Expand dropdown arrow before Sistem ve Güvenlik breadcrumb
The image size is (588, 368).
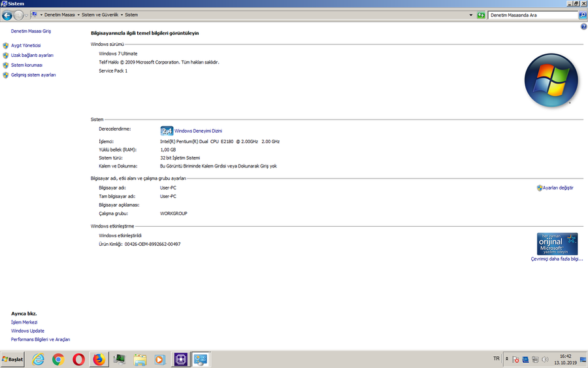(x=78, y=15)
